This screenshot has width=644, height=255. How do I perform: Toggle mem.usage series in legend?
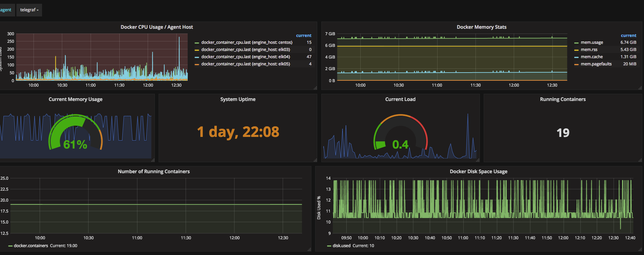(x=592, y=42)
